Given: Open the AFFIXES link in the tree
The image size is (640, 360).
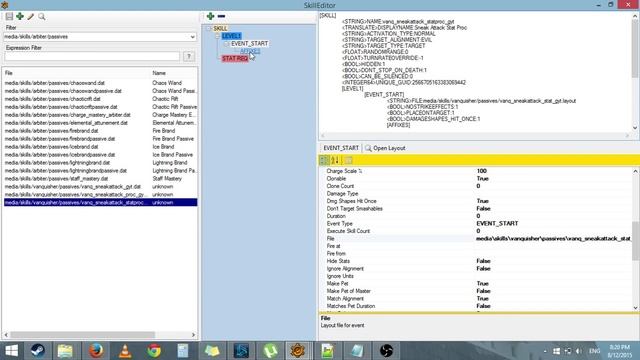Looking at the screenshot, I should pos(250,51).
